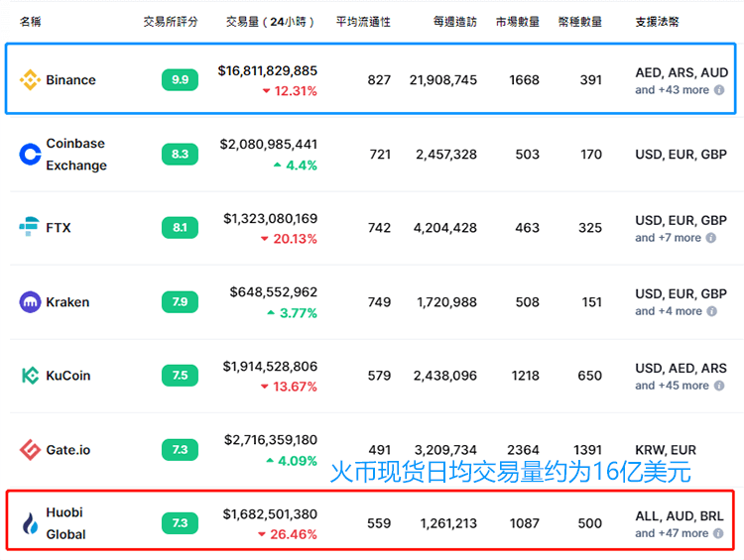This screenshot has width=744, height=560.
Task: Select KuCoin volume $1,914,528,806
Action: pyautogui.click(x=270, y=367)
